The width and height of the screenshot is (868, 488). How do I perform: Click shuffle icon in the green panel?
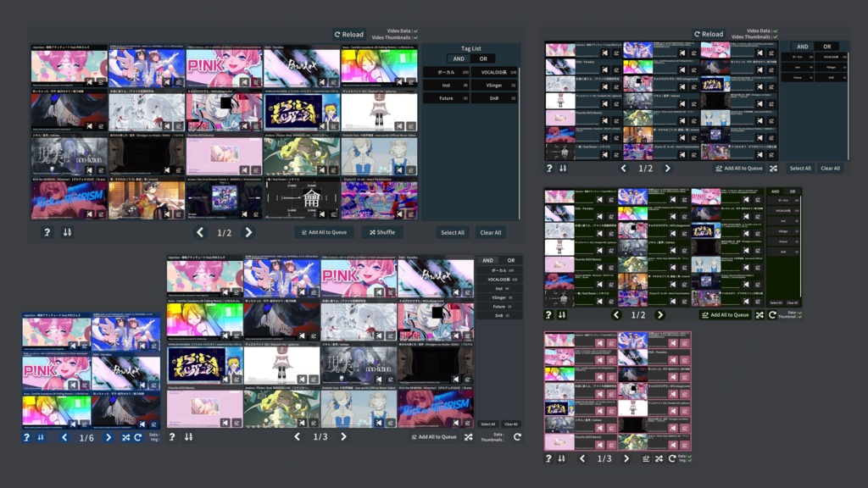[759, 315]
